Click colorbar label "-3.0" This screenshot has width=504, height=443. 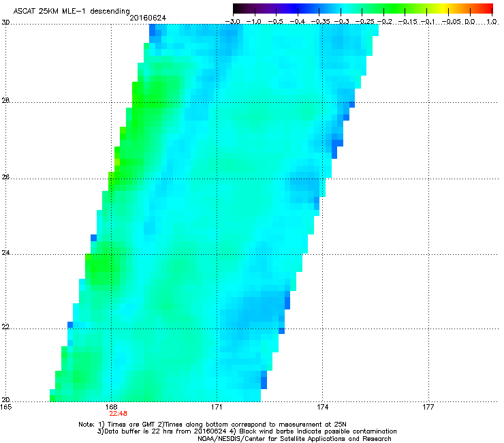(232, 22)
